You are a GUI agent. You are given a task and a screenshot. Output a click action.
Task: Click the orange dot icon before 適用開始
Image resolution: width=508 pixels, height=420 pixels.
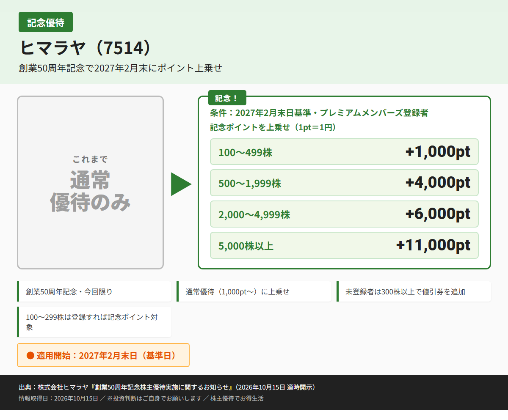tap(30, 355)
